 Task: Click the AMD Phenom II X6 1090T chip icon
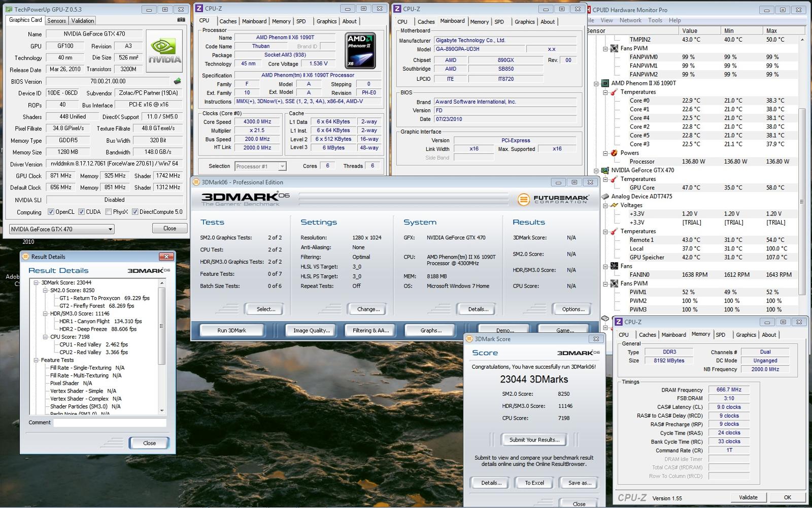(605, 83)
